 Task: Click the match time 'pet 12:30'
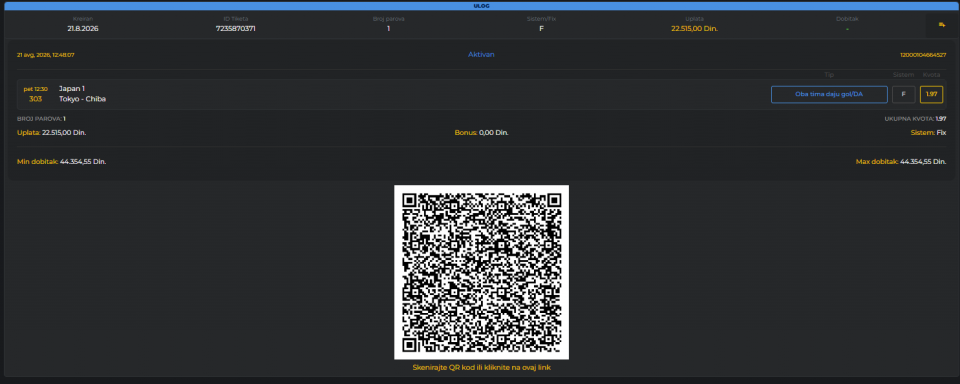pos(36,89)
